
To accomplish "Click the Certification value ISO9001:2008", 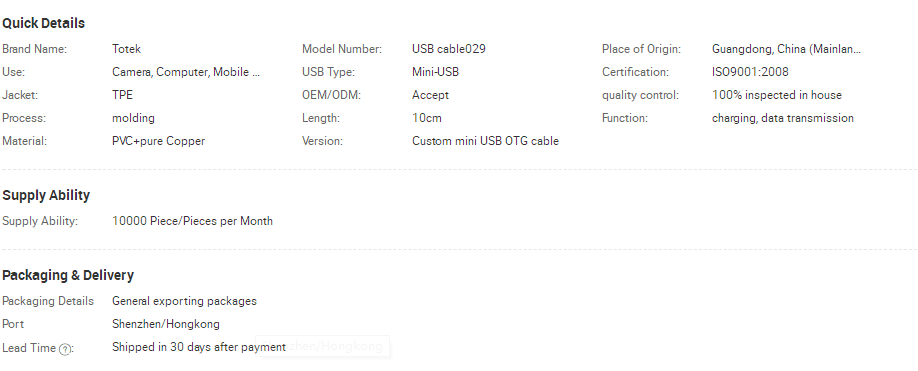I will point(750,72).
